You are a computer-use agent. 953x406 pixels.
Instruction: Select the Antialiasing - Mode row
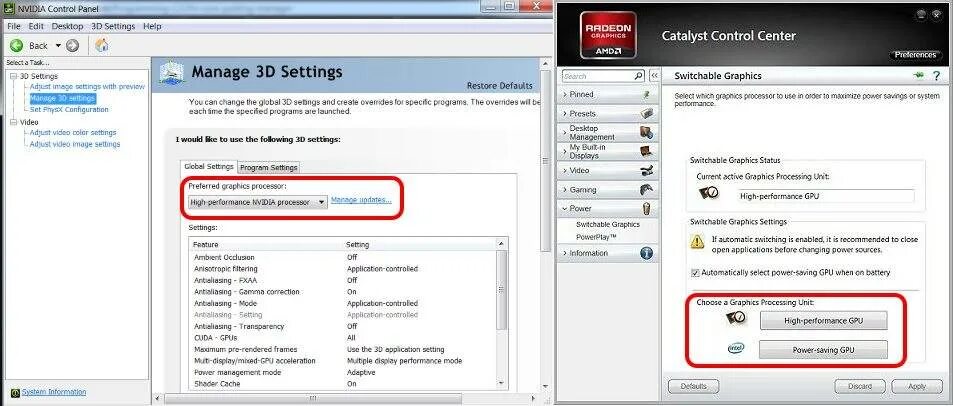[x=343, y=303]
